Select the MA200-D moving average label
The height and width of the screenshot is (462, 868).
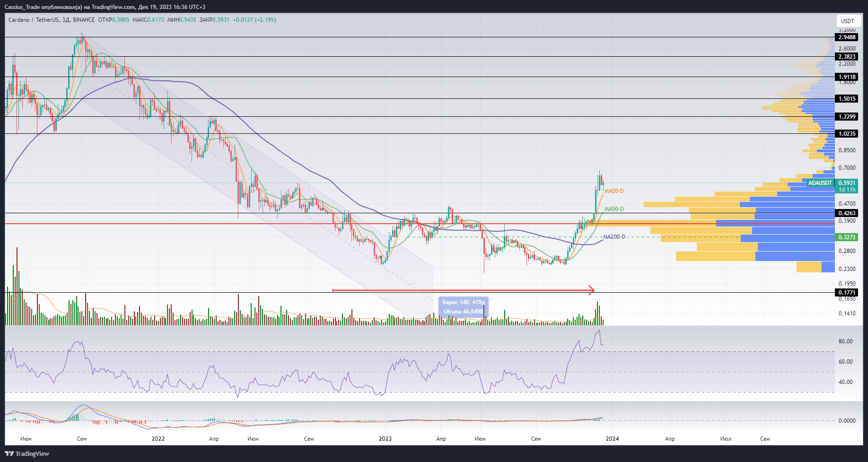(x=614, y=237)
